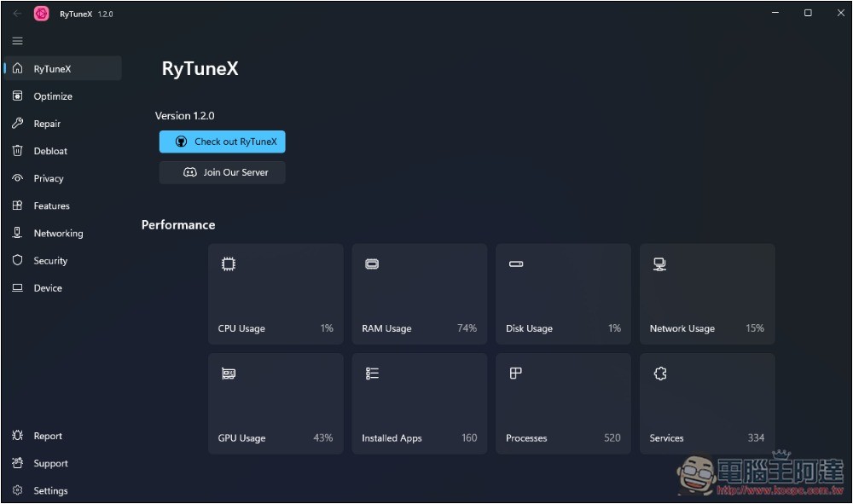Click the Processes window icon
Screen dimensions: 853x504
[516, 373]
